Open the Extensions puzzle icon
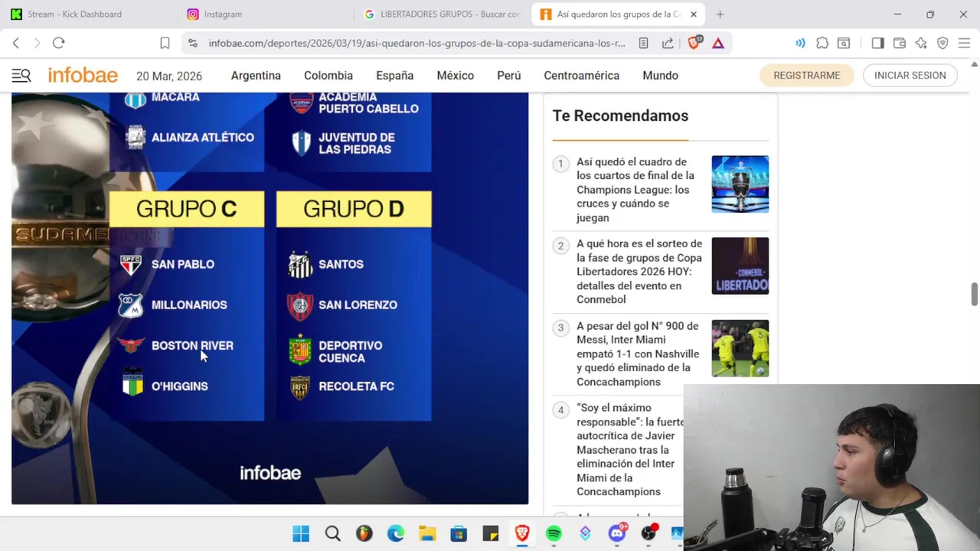Viewport: 980px width, 551px height. (822, 43)
